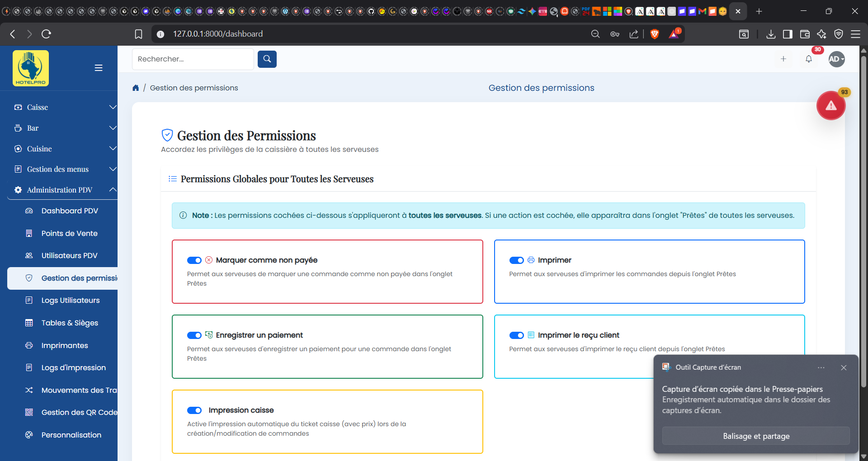This screenshot has width=868, height=461.
Task: Open Points de Vente menu item
Action: 62,233
